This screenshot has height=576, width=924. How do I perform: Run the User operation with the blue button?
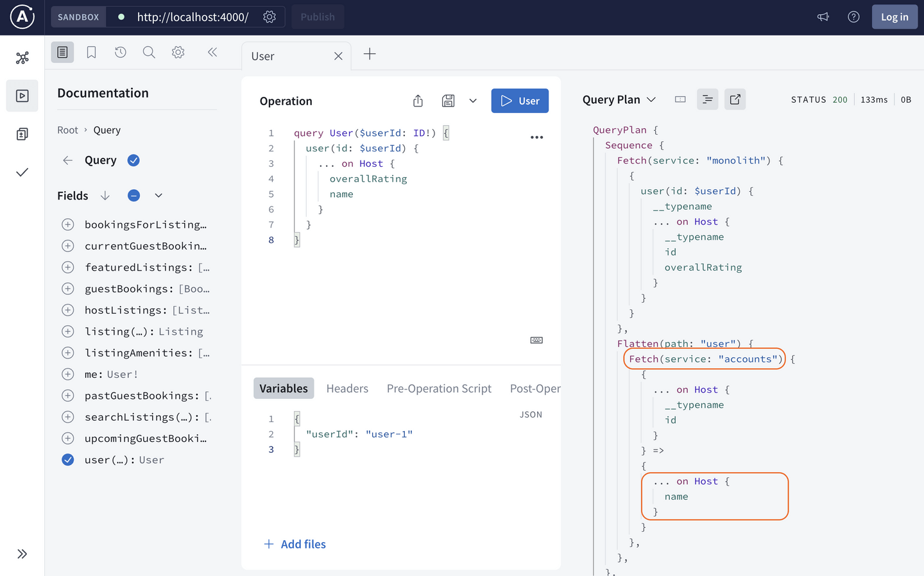click(520, 101)
